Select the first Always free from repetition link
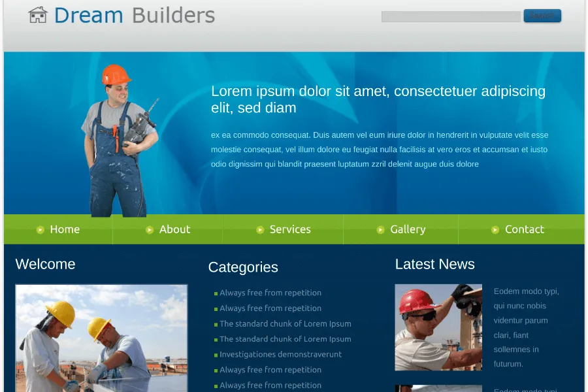The width and height of the screenshot is (588, 392). pos(270,293)
